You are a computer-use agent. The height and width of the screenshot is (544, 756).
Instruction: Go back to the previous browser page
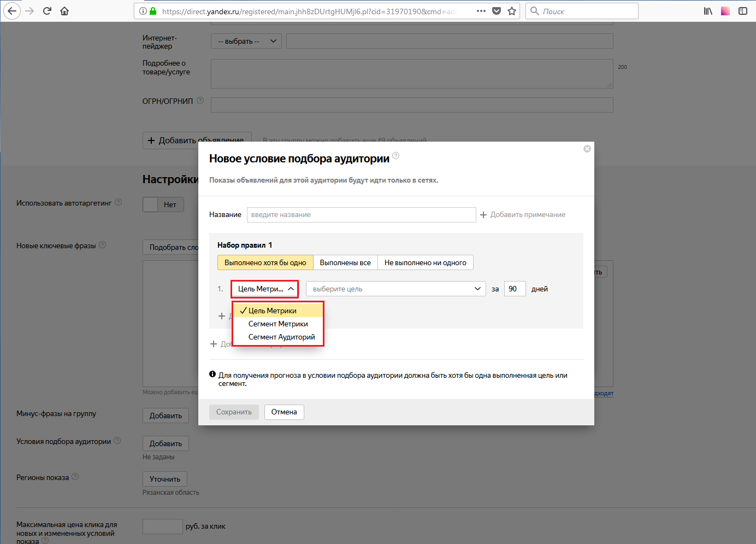coord(12,11)
